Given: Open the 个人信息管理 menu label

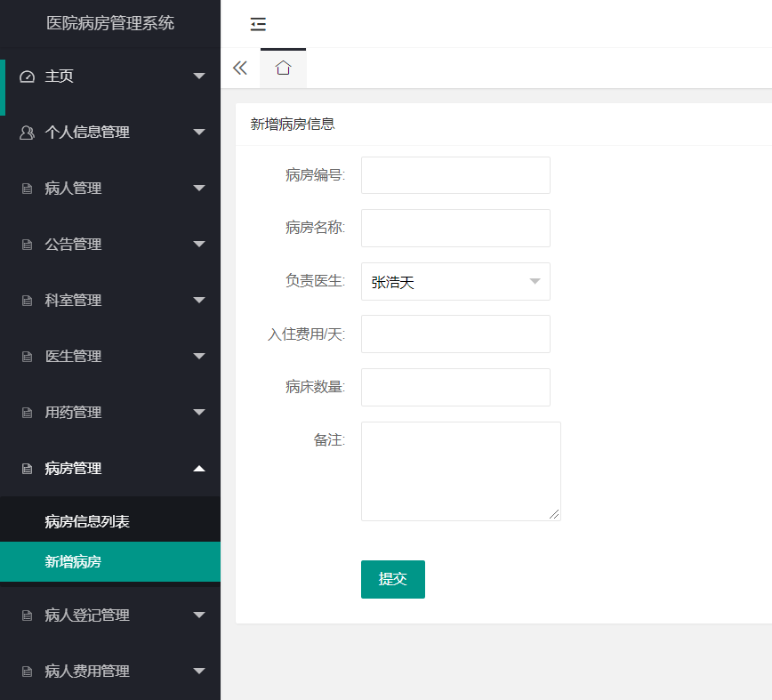Looking at the screenshot, I should (x=87, y=133).
